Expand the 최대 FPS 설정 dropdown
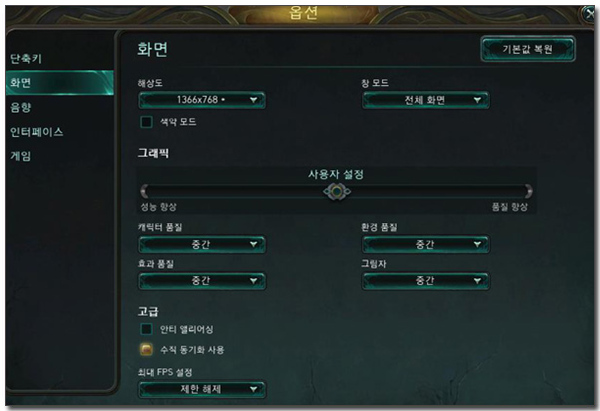 coord(202,389)
